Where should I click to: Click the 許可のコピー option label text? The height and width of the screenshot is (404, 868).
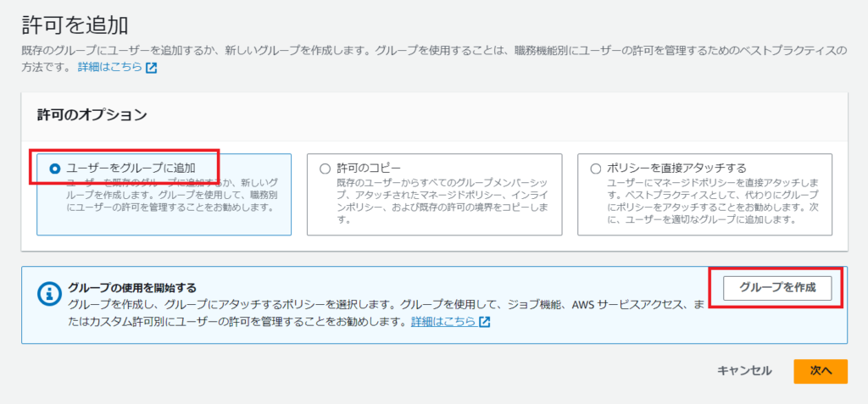pos(369,168)
